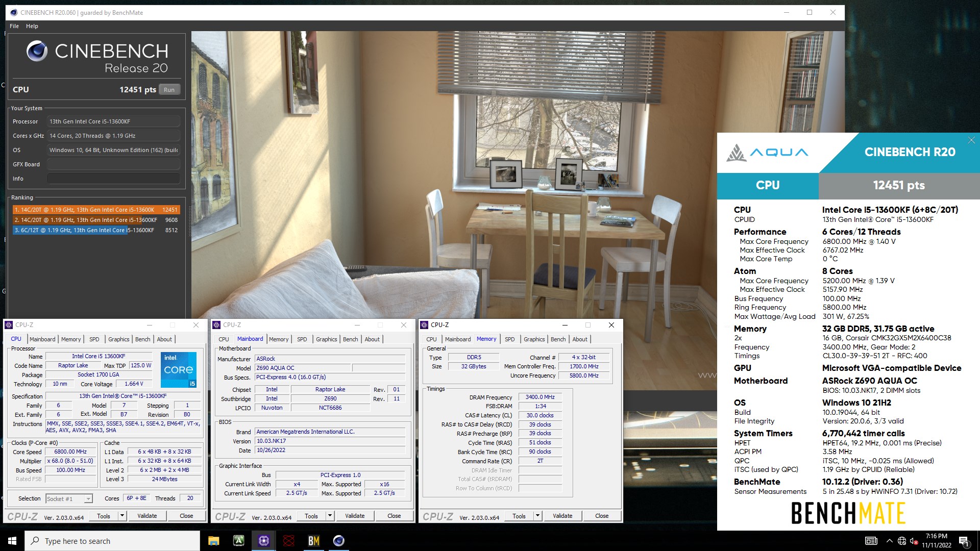Click the empty Info field in Cinebench
980x551 pixels.
click(x=113, y=179)
